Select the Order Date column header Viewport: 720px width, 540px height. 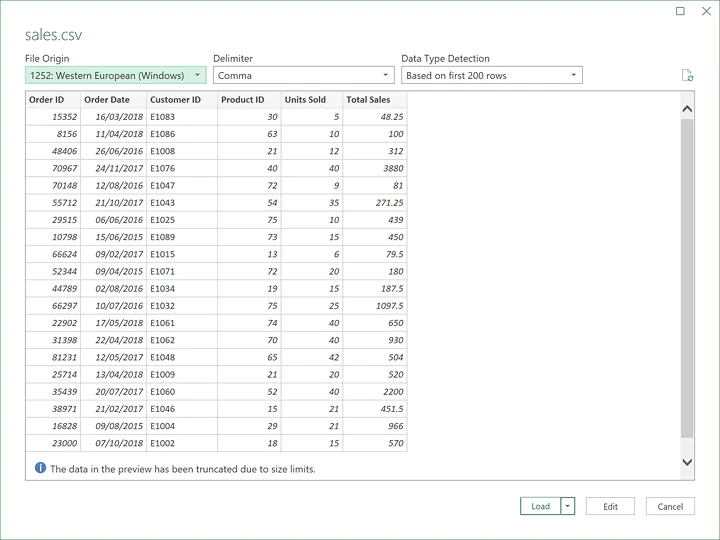pos(113,100)
